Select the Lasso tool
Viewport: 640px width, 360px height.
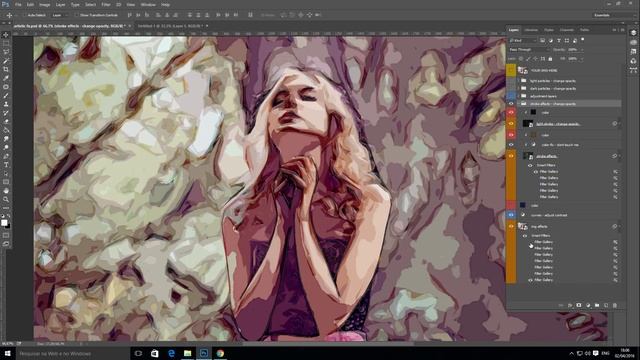(x=6, y=52)
